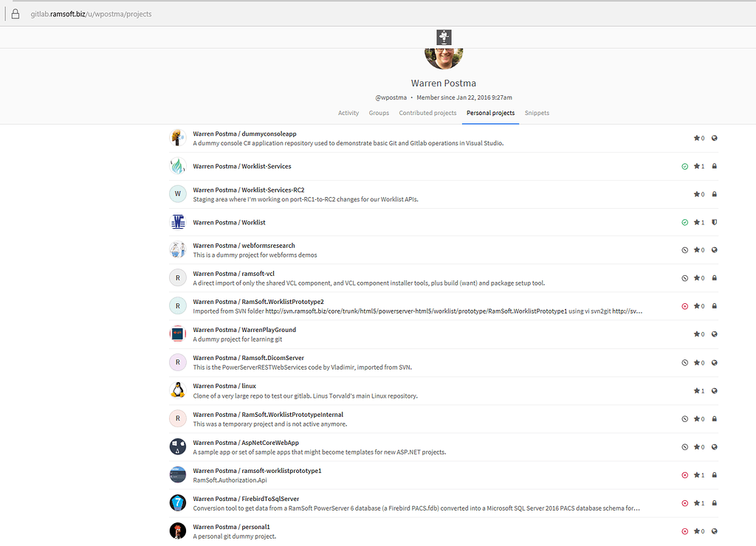Click the shield icon on the Worklist project row
Viewport: 756px width, 546px height.
pos(713,222)
